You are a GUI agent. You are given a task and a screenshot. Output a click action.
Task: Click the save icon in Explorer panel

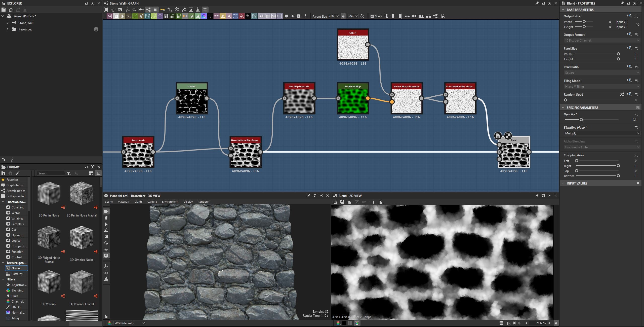tap(3, 10)
